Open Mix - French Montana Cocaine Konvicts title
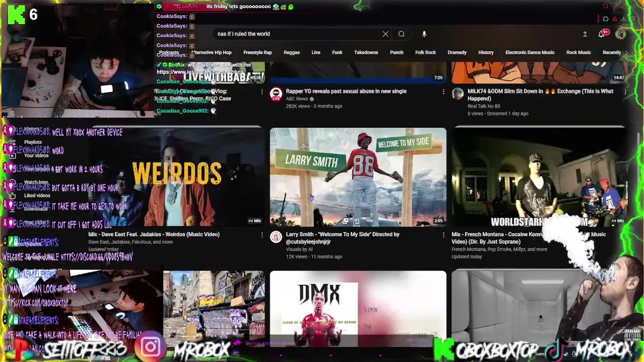Screen dimensions: 644x362 coord(528,238)
